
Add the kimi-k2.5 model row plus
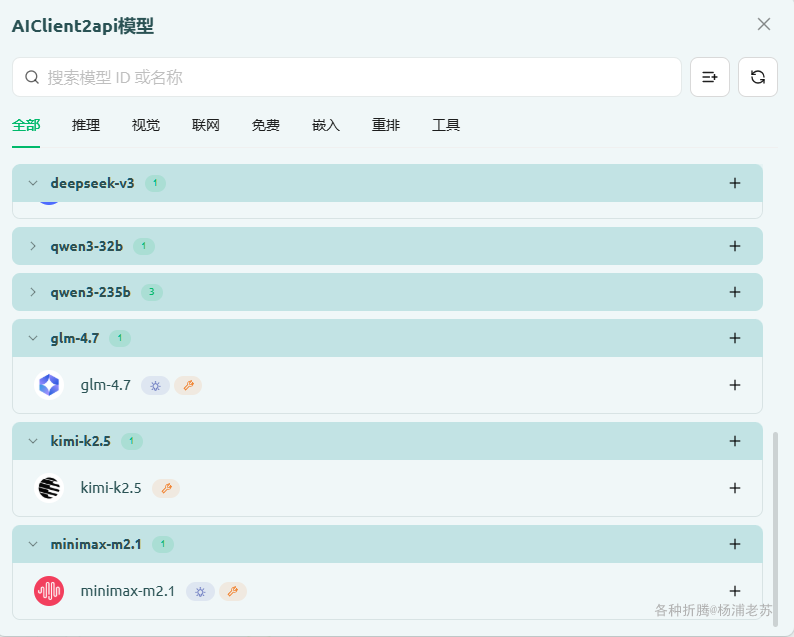click(x=735, y=488)
